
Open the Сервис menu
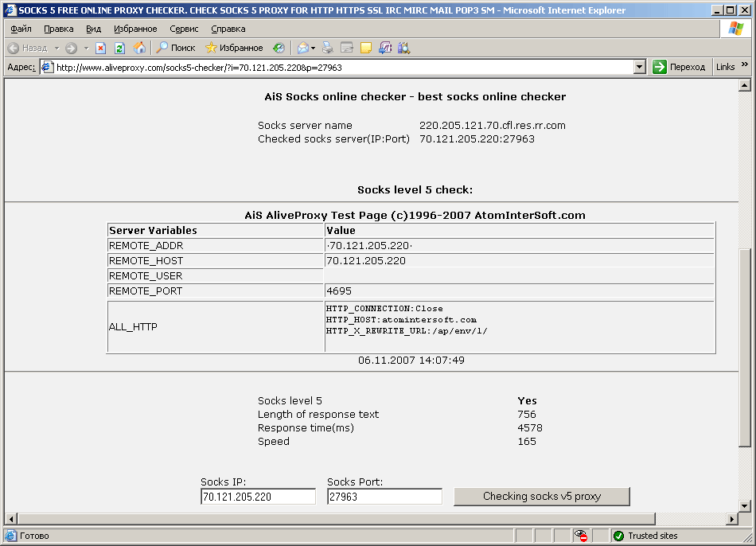click(184, 29)
